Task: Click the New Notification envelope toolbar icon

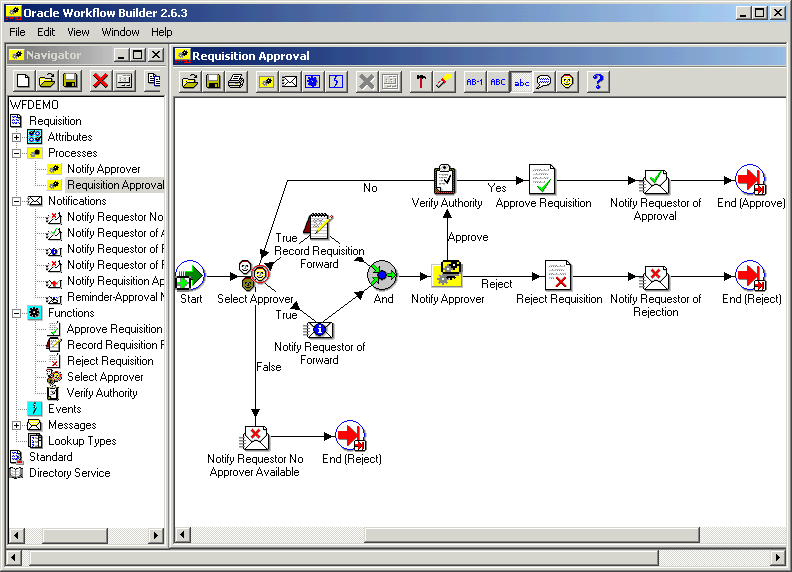Action: point(290,82)
